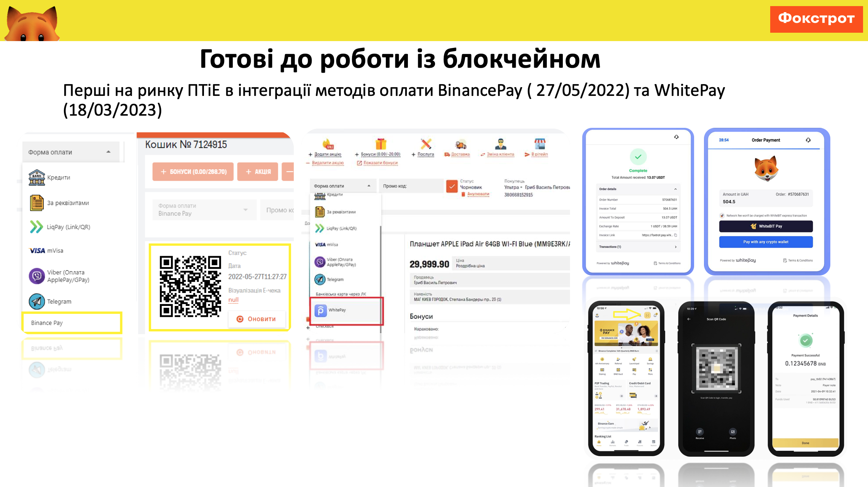This screenshot has height=487, width=868.
Task: Click the Telegram paper plane icon
Action: [37, 301]
